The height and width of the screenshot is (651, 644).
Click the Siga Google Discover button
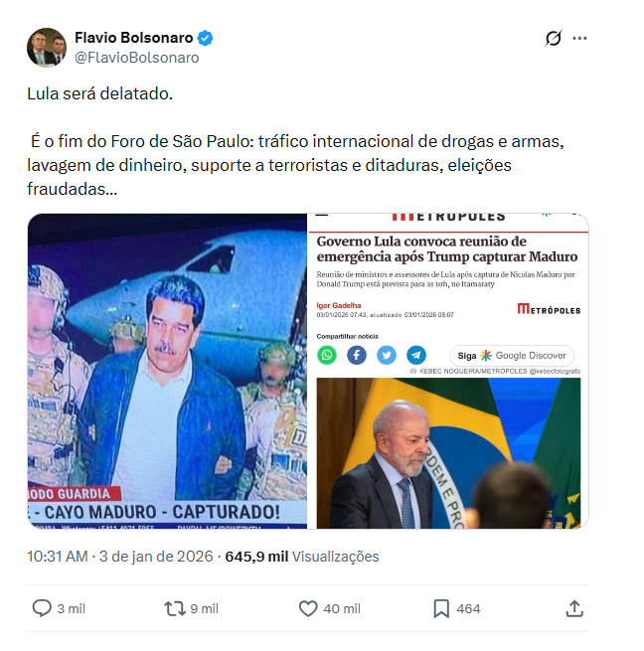coord(512,356)
